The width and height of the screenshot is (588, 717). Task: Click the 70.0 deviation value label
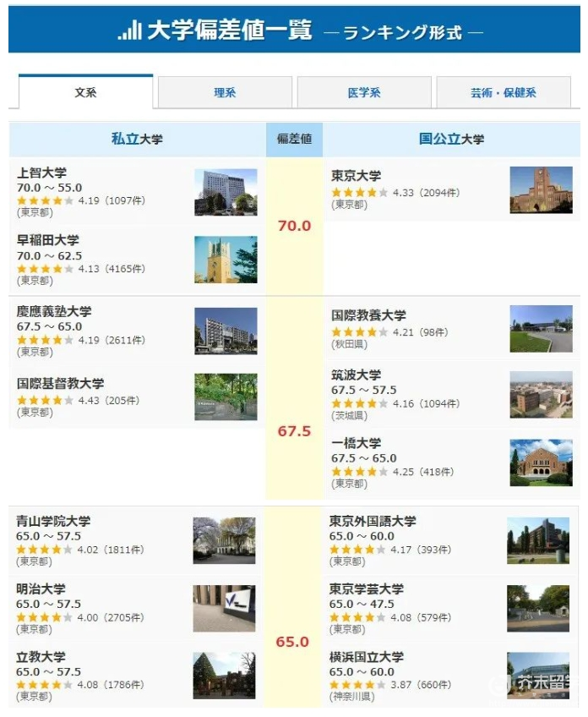pos(294,226)
